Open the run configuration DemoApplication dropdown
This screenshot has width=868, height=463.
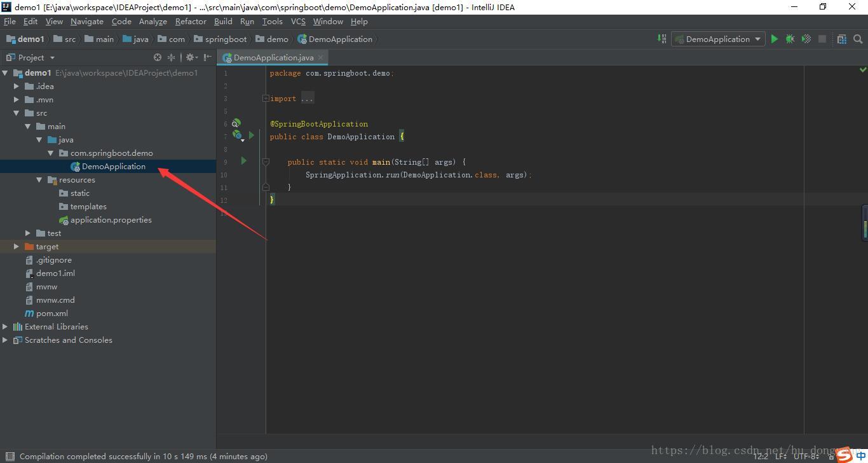[x=717, y=39]
